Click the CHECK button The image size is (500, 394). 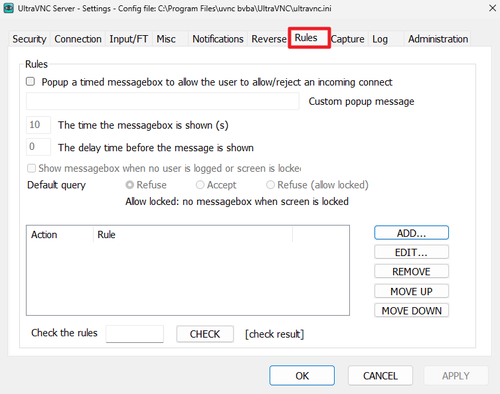coord(205,334)
